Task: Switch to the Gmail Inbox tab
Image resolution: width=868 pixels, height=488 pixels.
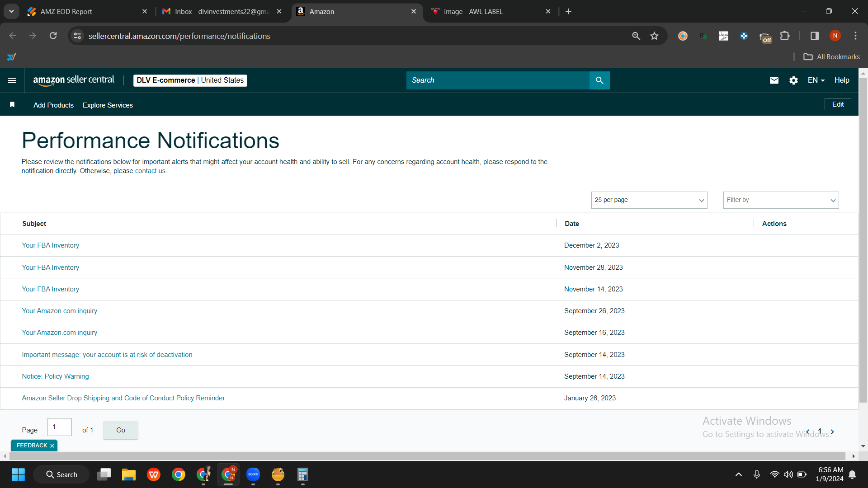Action: pyautogui.click(x=222, y=11)
